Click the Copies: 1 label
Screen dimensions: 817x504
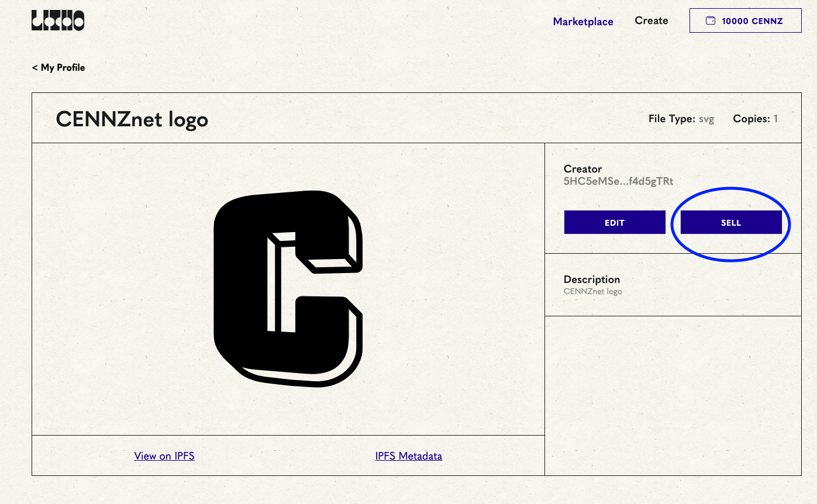[x=756, y=119]
